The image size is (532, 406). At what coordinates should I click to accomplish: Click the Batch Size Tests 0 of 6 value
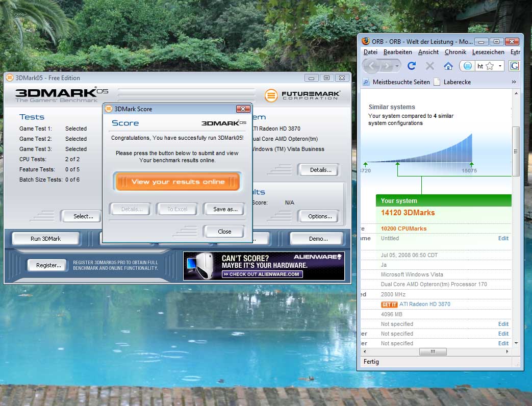click(72, 180)
